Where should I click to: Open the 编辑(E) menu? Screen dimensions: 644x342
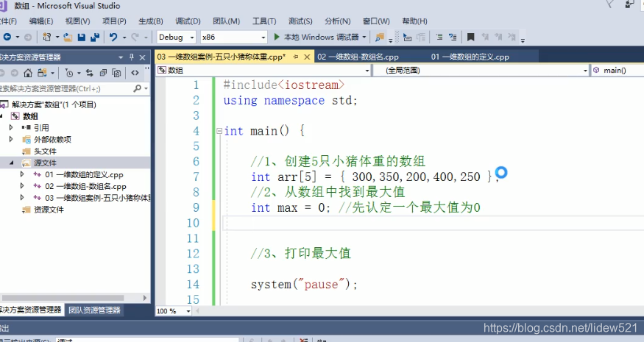(41, 21)
